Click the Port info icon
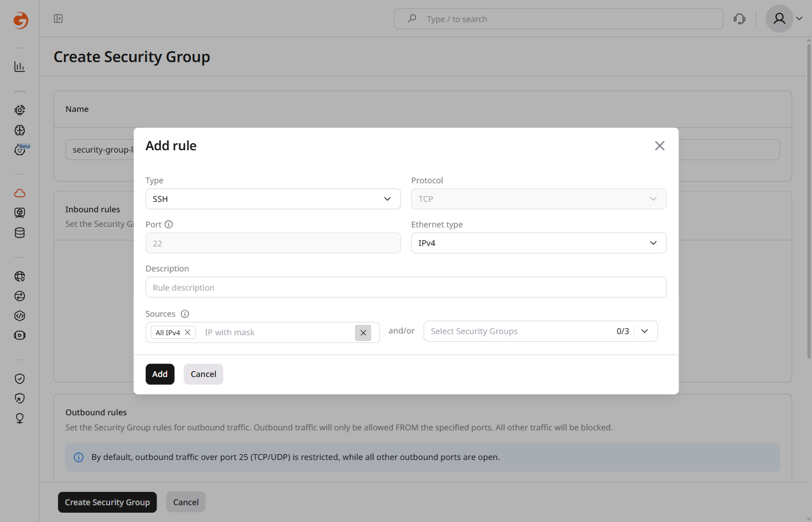Viewport: 812px width, 522px height. (169, 224)
